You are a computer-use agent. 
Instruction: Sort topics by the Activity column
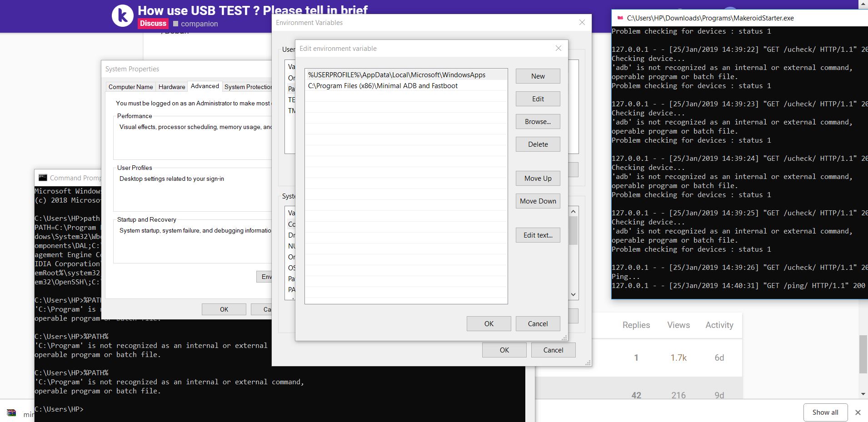[x=719, y=325]
